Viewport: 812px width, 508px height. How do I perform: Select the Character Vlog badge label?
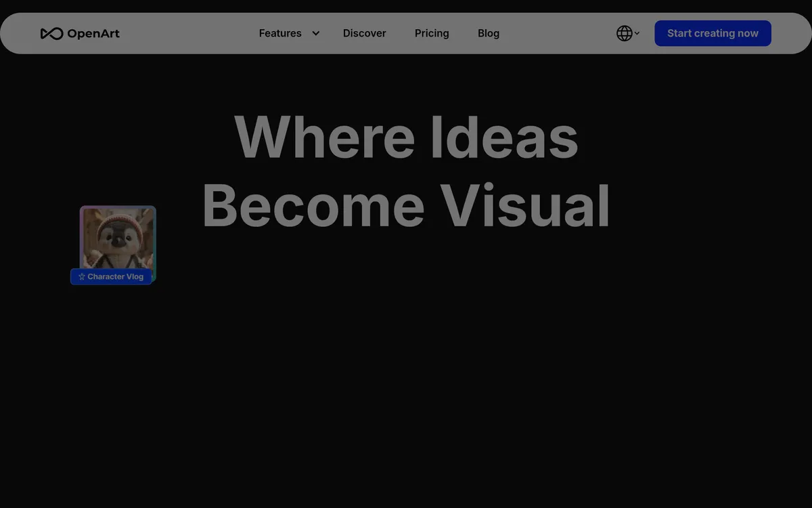tap(115, 276)
